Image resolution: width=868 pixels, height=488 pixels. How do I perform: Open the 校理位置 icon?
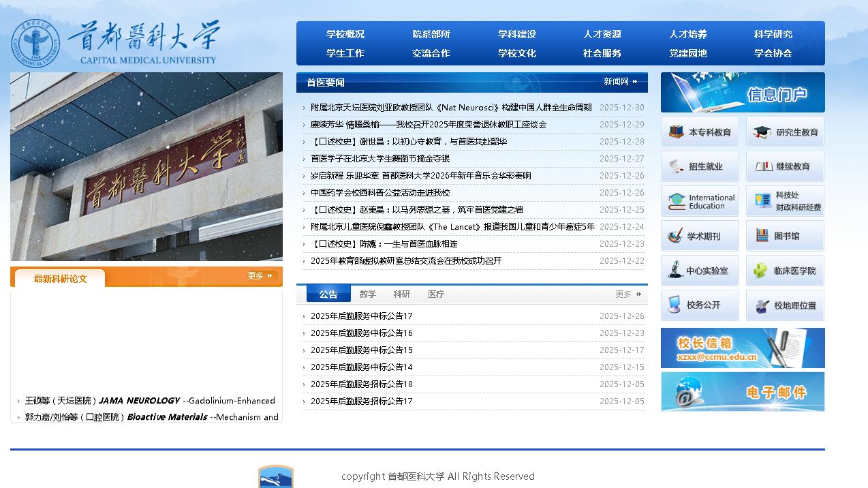click(785, 305)
